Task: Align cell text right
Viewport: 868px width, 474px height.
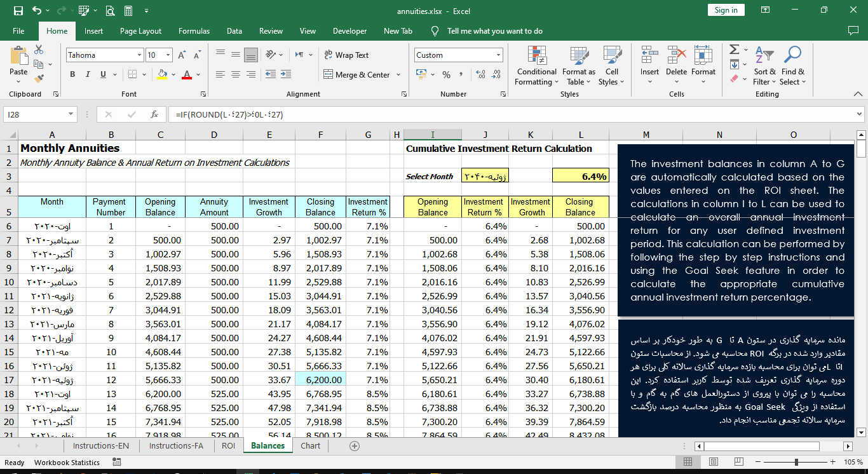Action: point(251,74)
